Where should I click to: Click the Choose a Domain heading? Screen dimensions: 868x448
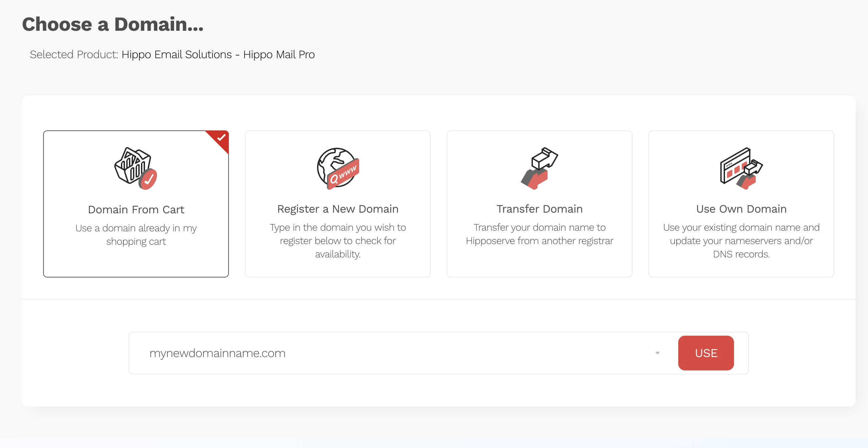click(113, 24)
